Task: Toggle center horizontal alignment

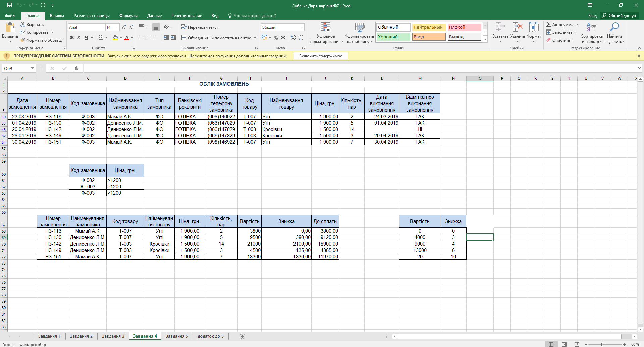Action: click(149, 38)
